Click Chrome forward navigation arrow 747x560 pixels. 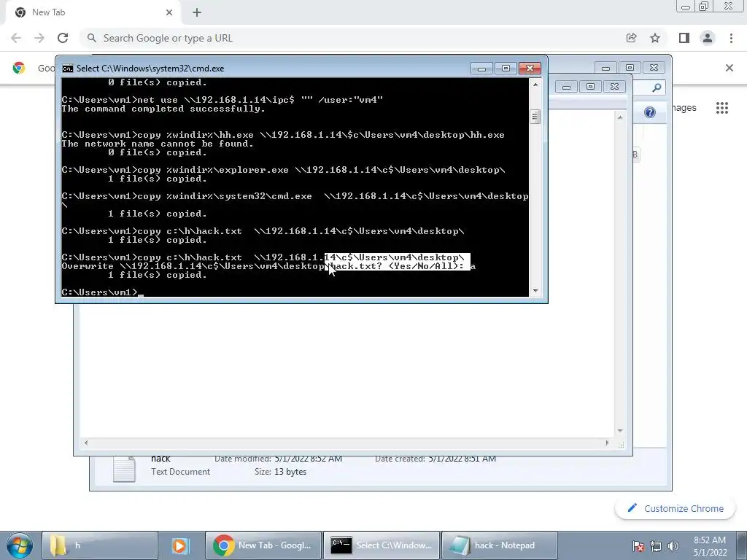tap(39, 38)
